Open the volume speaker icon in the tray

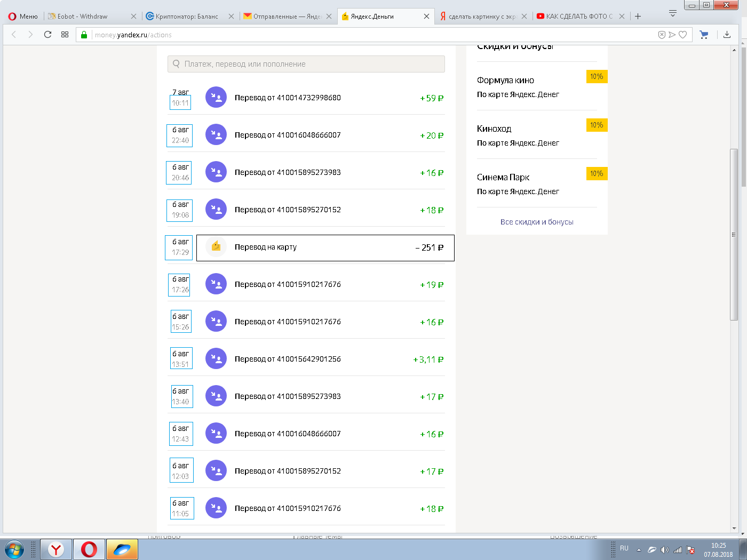click(x=664, y=550)
